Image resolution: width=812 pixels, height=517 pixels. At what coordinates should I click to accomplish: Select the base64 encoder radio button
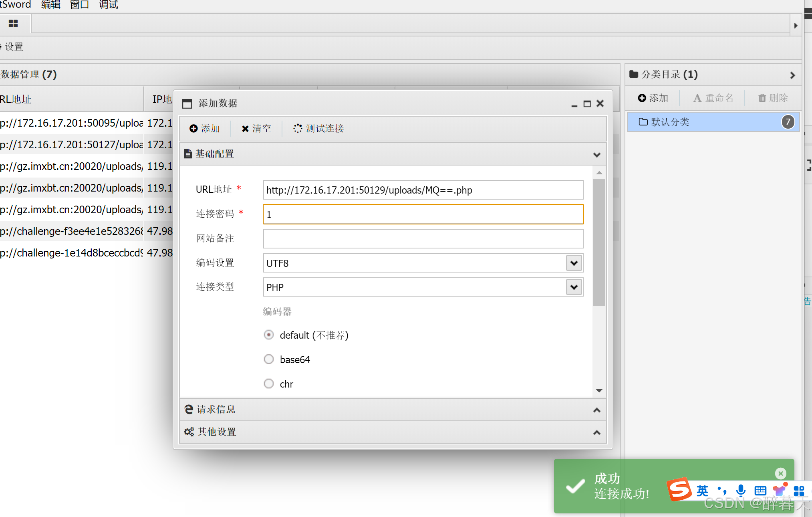pyautogui.click(x=269, y=359)
